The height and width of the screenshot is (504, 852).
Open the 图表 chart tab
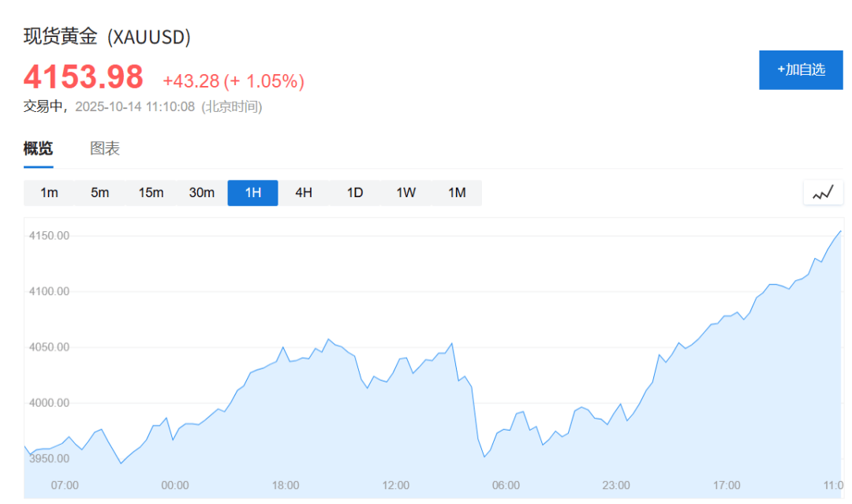pyautogui.click(x=105, y=148)
